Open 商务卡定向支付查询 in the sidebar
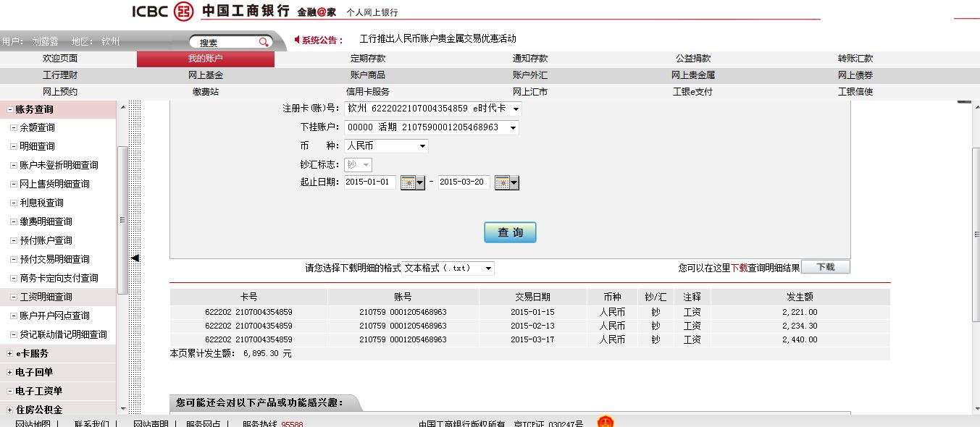 [x=59, y=279]
